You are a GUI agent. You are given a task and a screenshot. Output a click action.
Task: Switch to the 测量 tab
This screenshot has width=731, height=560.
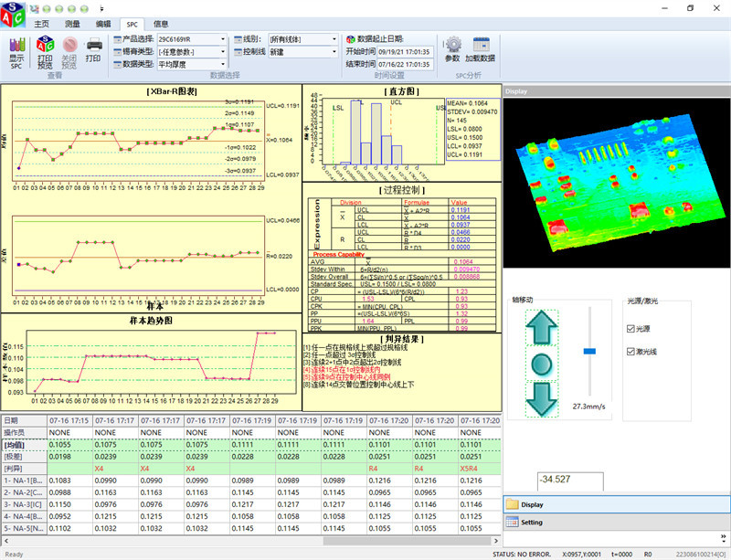click(x=69, y=24)
